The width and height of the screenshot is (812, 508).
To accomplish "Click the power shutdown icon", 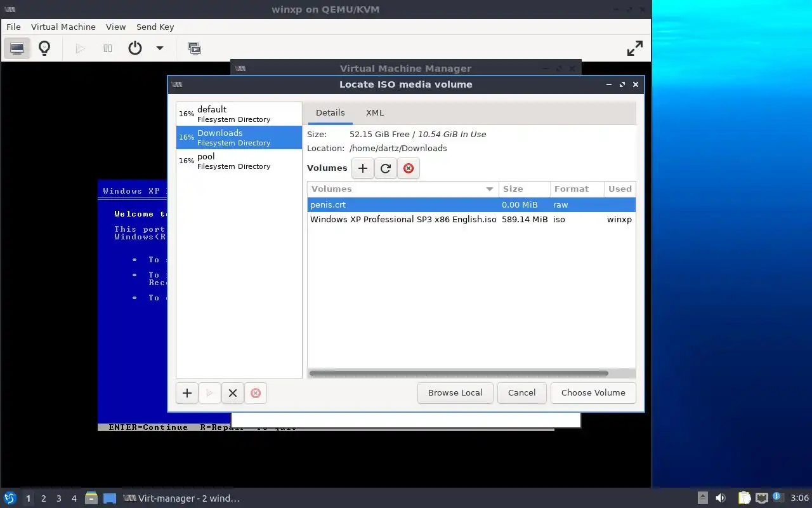I will (135, 48).
